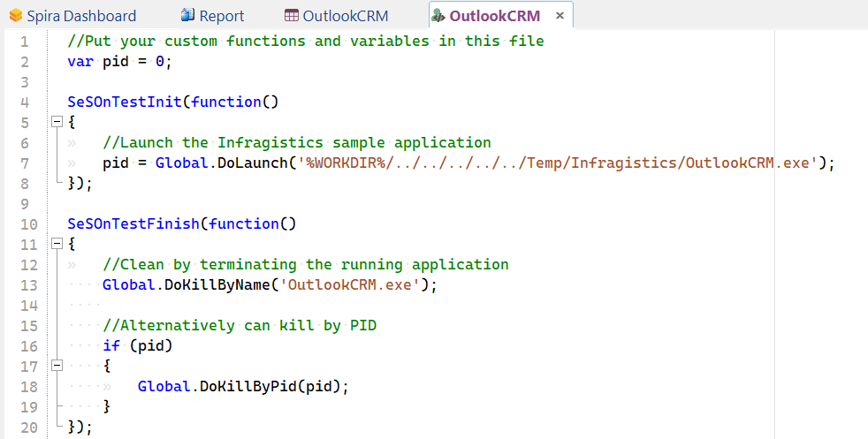The height and width of the screenshot is (439, 868).
Task: Collapse the SeSOnTestInit function body fold
Action: [57, 122]
